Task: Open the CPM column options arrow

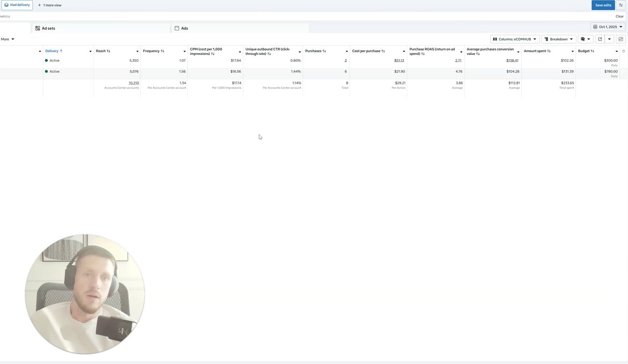Action: click(240, 52)
